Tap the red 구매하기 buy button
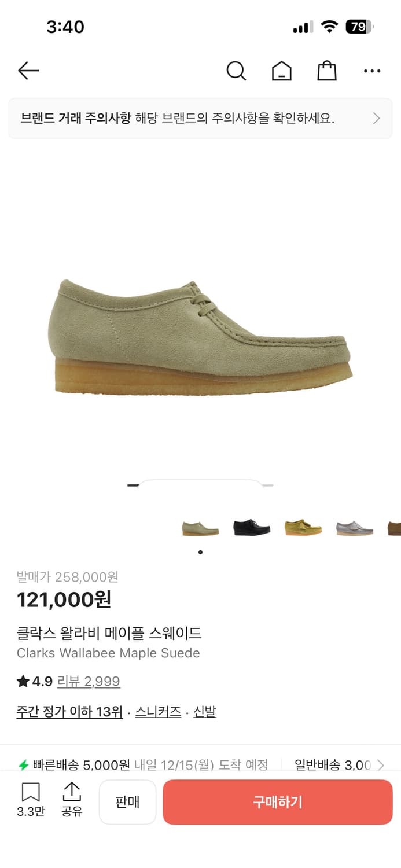The image size is (401, 868). (x=278, y=802)
